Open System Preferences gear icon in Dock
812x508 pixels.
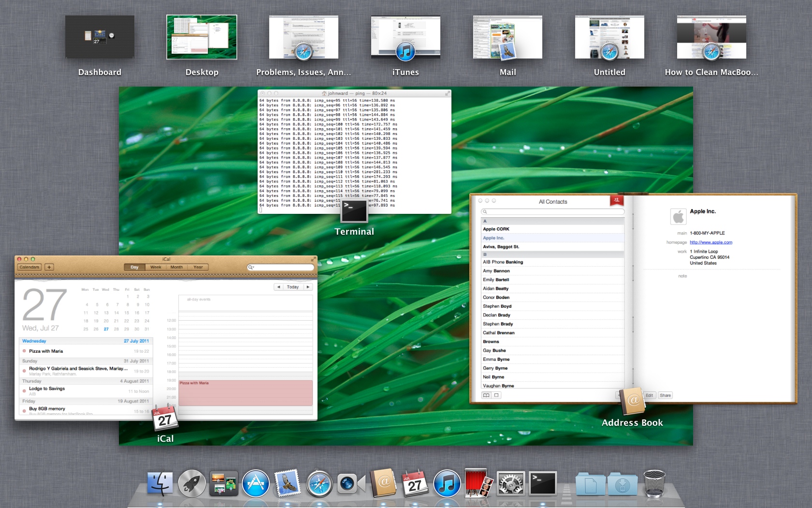pos(511,484)
